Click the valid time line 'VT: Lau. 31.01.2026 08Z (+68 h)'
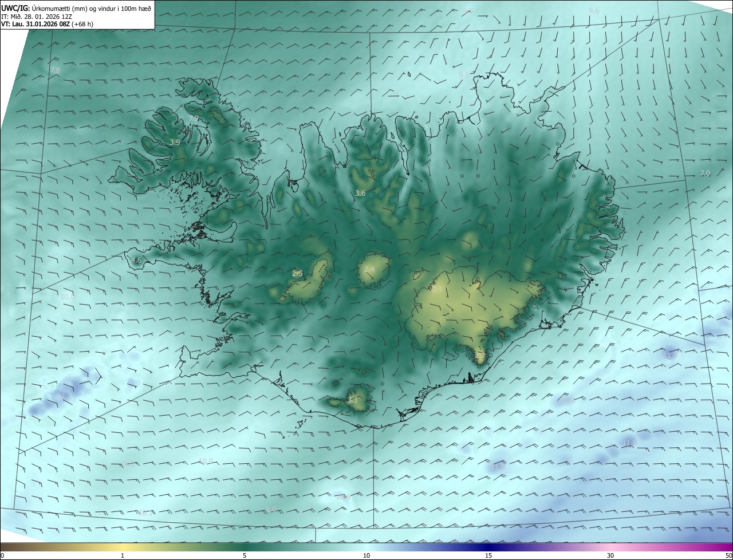733x560 pixels. [x=48, y=24]
